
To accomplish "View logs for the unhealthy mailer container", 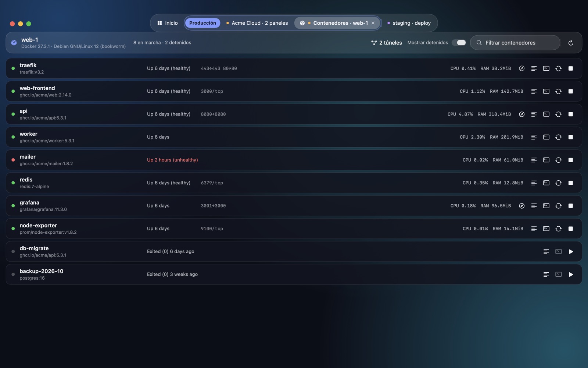I will coord(534,160).
